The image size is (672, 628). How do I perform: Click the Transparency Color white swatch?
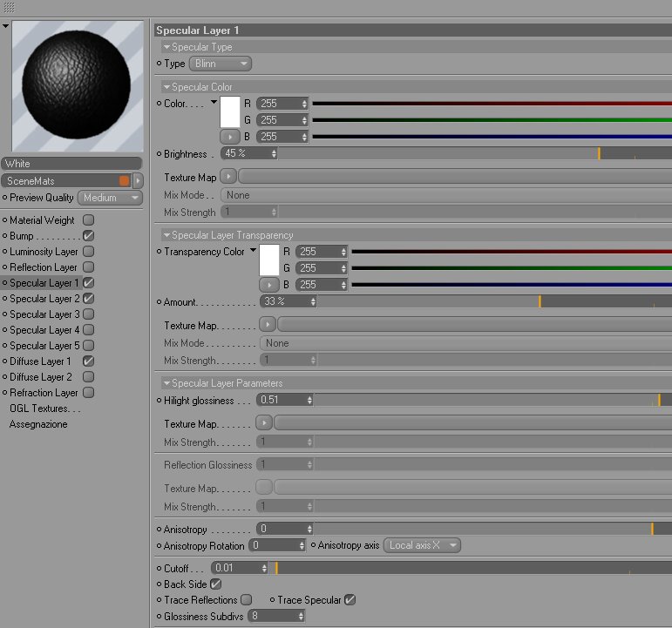click(x=269, y=260)
